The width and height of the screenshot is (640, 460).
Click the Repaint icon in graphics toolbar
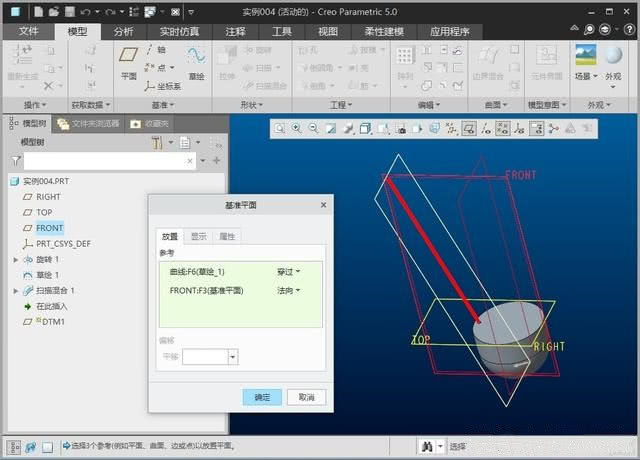[x=331, y=129]
